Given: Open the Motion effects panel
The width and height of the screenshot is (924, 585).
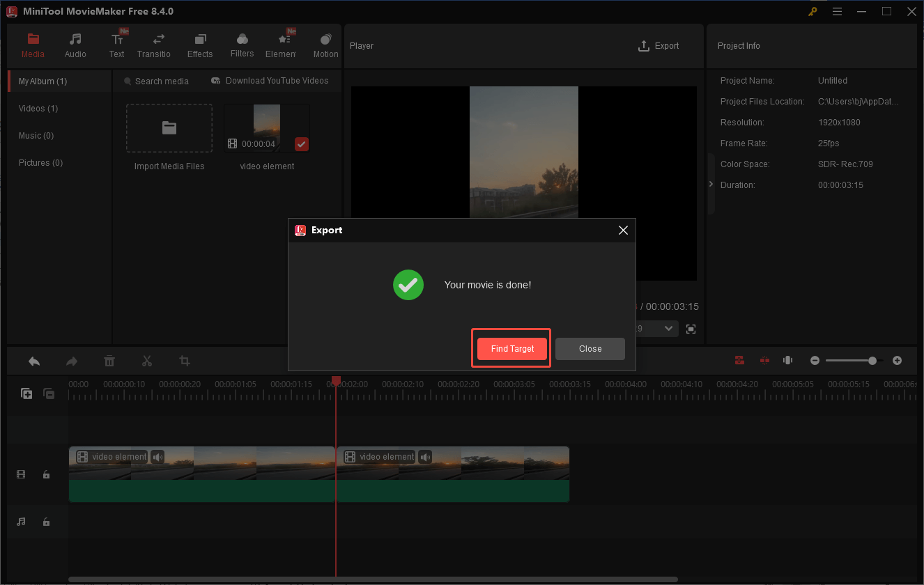Looking at the screenshot, I should click(325, 44).
